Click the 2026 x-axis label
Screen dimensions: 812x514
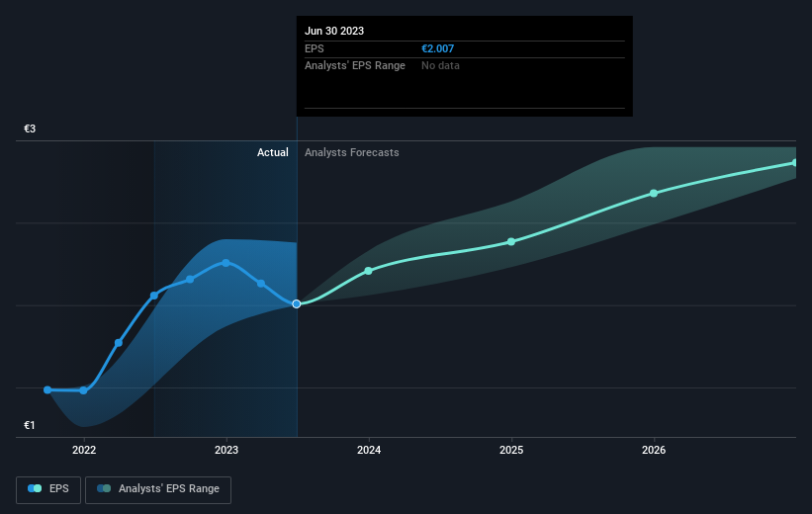pyautogui.click(x=654, y=450)
